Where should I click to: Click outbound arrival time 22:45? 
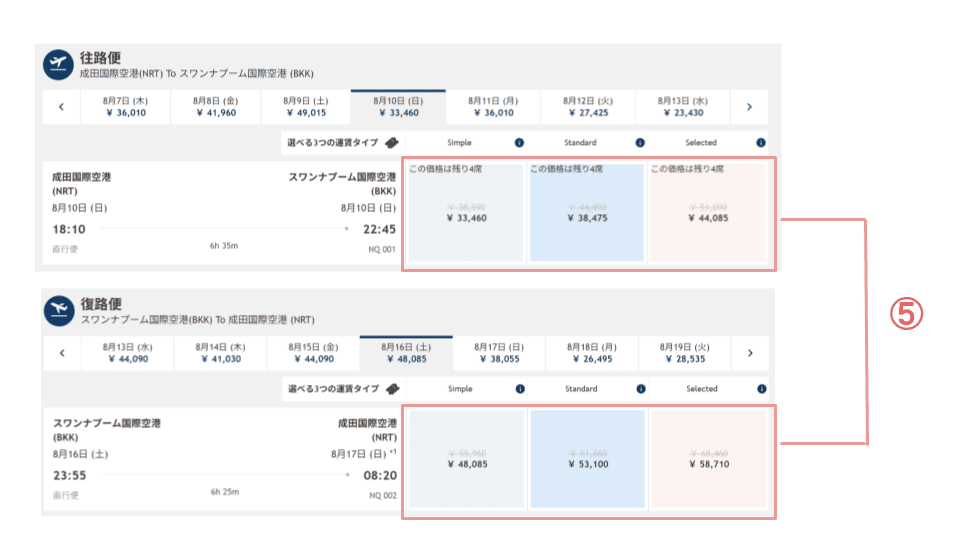(x=379, y=230)
